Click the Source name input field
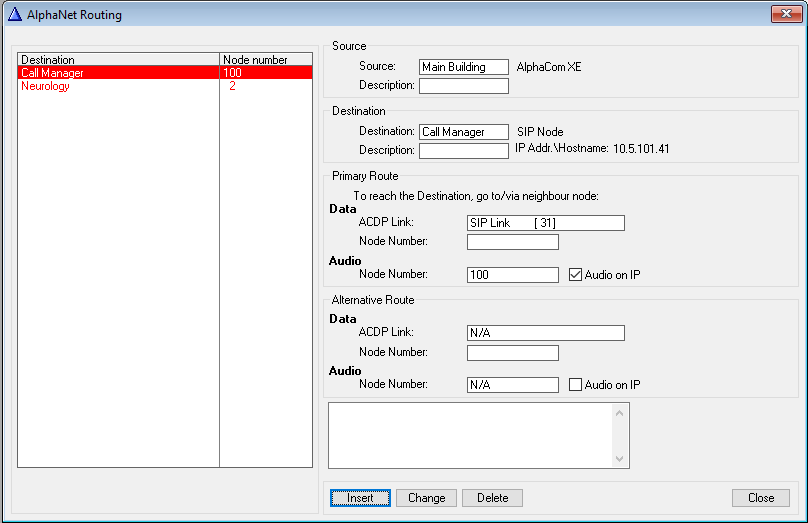The image size is (808, 523). [464, 67]
